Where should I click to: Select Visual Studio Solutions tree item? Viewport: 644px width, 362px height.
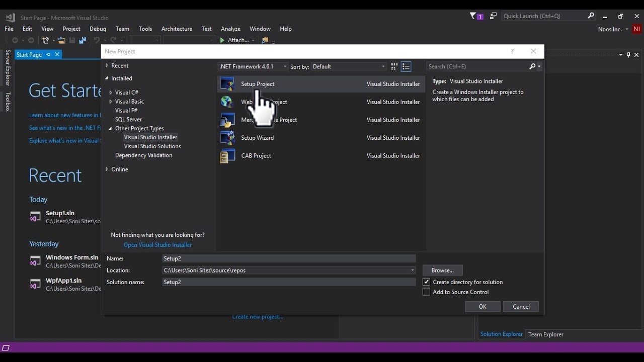pos(152,146)
